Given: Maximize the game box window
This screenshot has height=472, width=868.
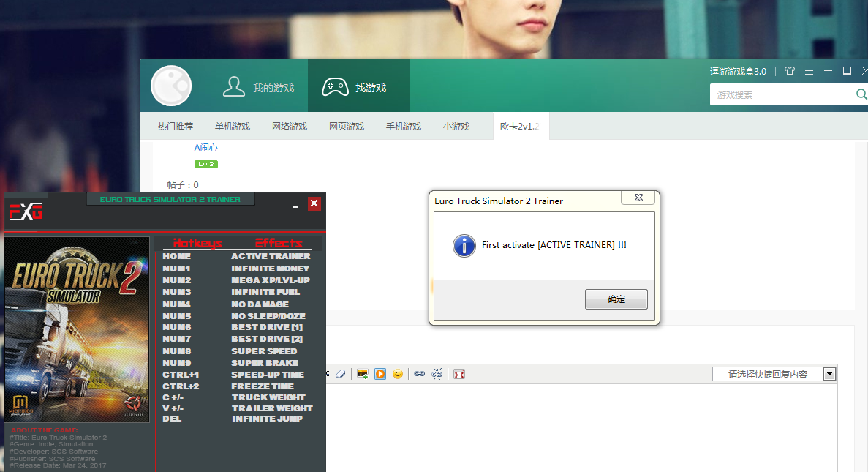Looking at the screenshot, I should click(847, 70).
